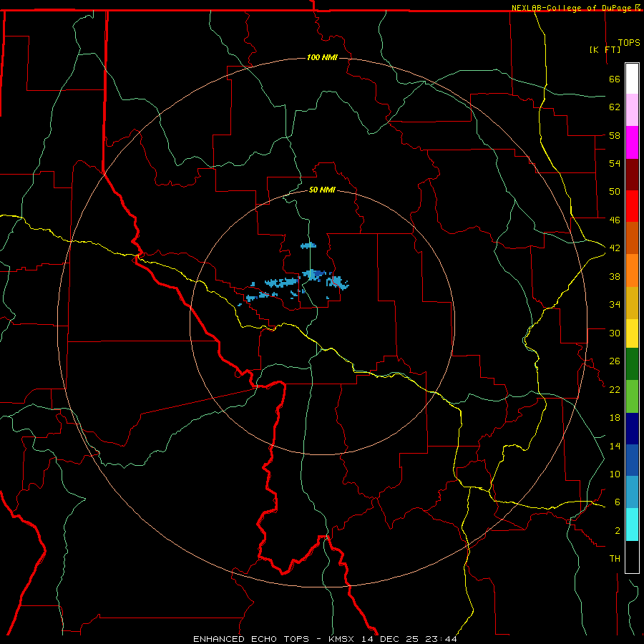Select the black TH swatch in the legend

pos(632,557)
